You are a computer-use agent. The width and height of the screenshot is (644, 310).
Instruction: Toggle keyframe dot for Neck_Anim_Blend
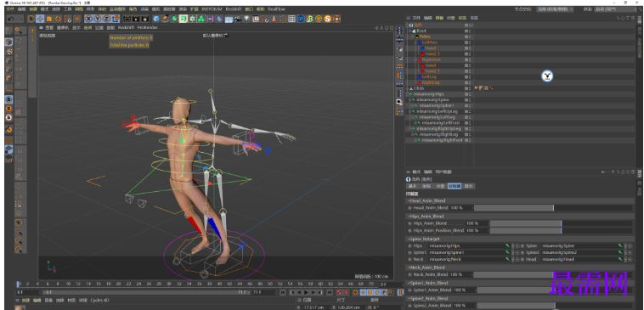(x=410, y=274)
